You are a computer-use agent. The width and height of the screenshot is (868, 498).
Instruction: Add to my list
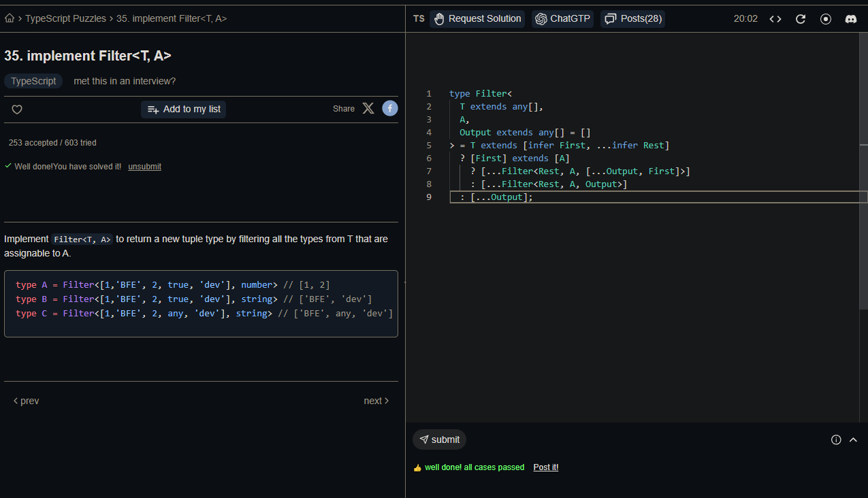click(184, 110)
